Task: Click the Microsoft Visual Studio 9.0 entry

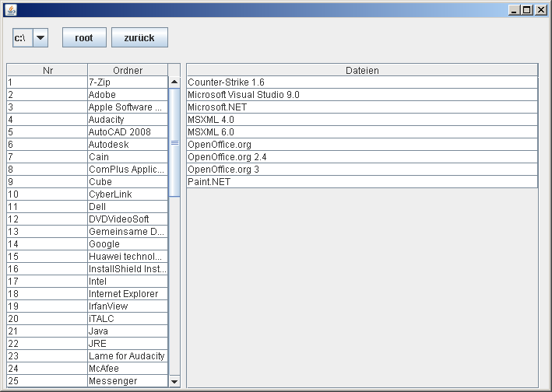Action: pyautogui.click(x=362, y=95)
